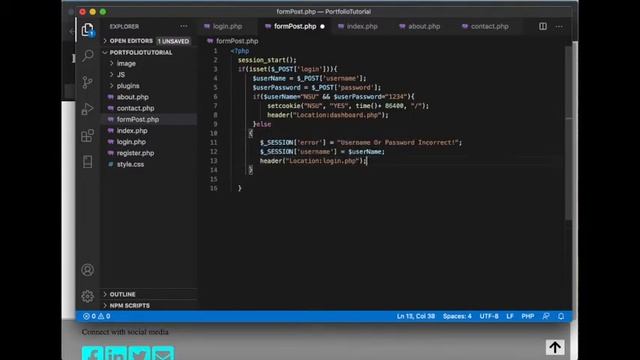Open the Extensions view

click(x=87, y=136)
